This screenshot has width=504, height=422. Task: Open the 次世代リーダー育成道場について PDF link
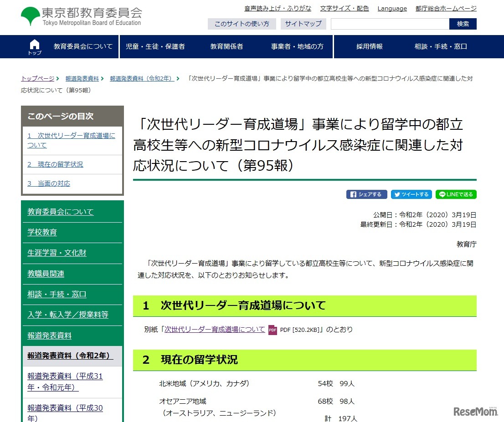pyautogui.click(x=215, y=329)
